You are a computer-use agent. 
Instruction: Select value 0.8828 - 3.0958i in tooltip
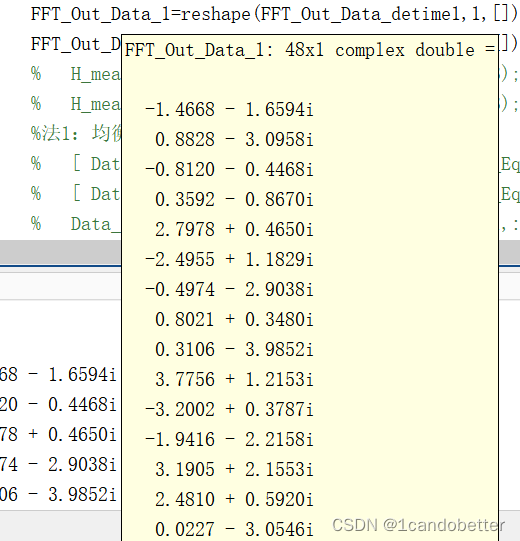pos(234,140)
